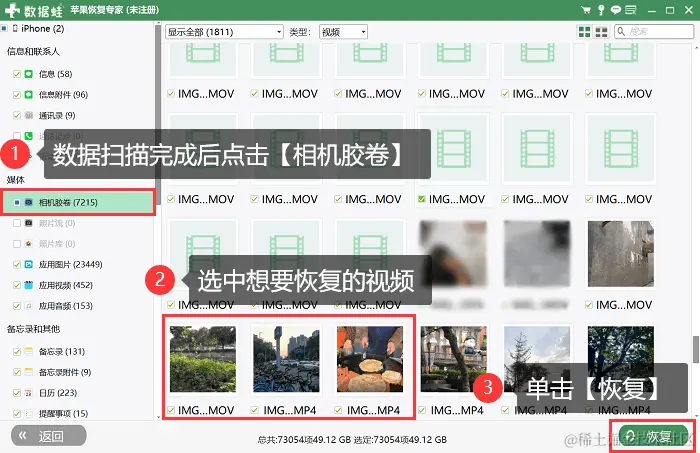Check the 照片流 (0) checkbox

click(x=17, y=223)
